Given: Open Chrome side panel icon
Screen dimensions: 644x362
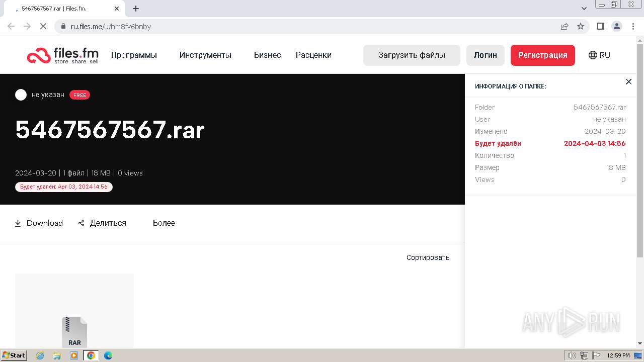Looking at the screenshot, I should point(600,26).
